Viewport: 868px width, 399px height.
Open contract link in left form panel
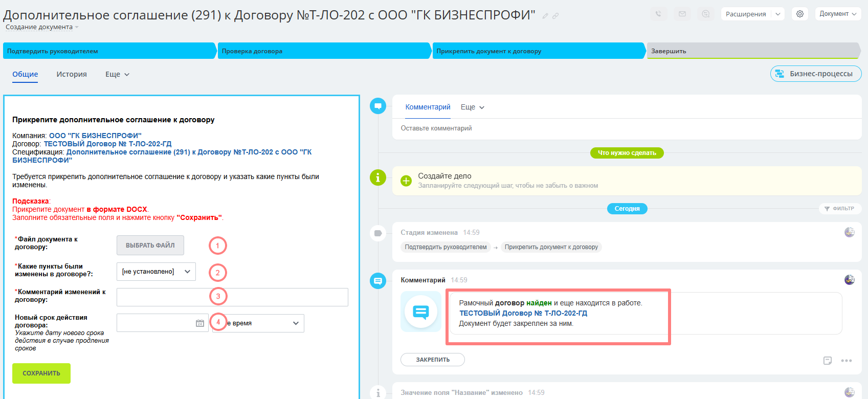tap(108, 144)
